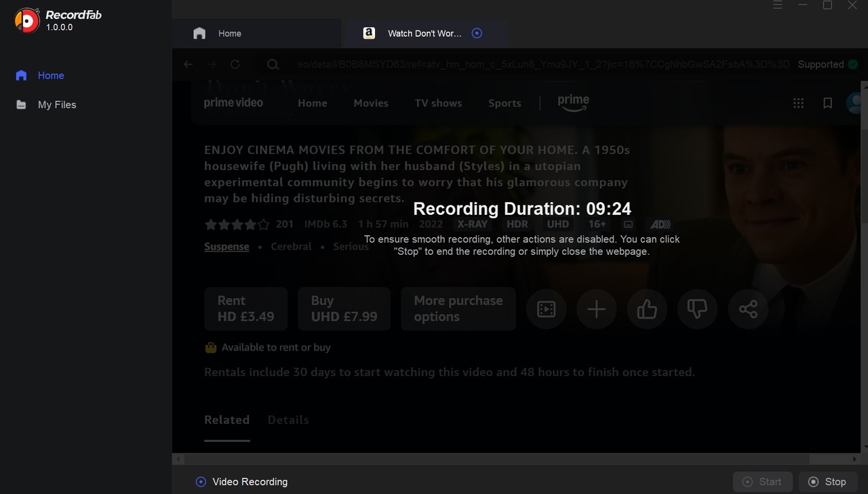Go forward with the browser forward arrow
The image size is (868, 494).
pos(212,64)
